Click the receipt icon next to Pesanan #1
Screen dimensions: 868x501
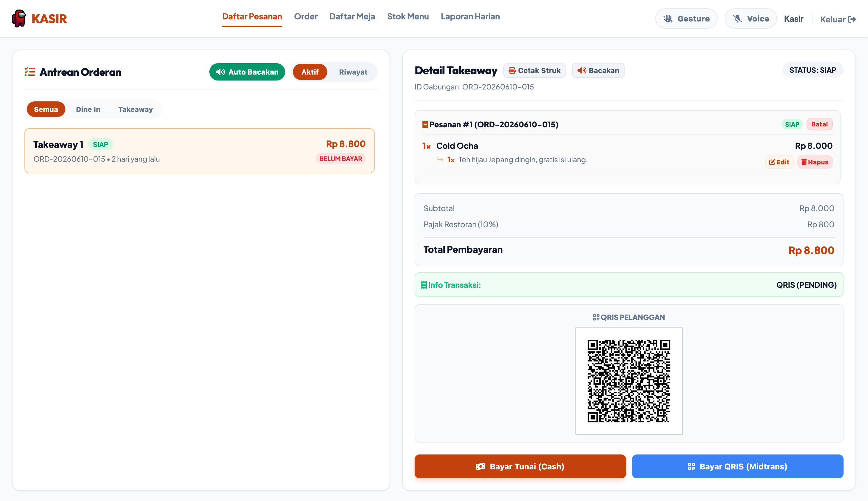tap(425, 125)
